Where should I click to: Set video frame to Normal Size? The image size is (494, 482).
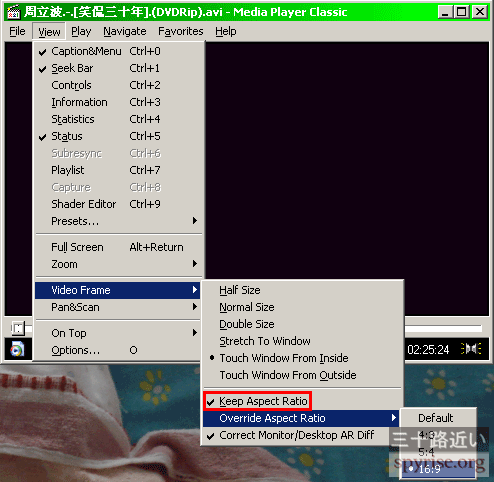tap(302, 307)
